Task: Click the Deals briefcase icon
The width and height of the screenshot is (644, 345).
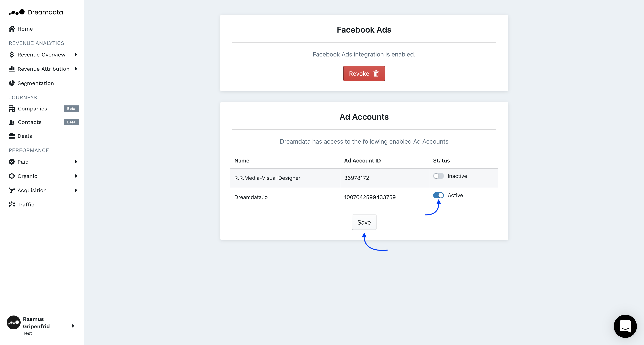Action: pos(12,136)
